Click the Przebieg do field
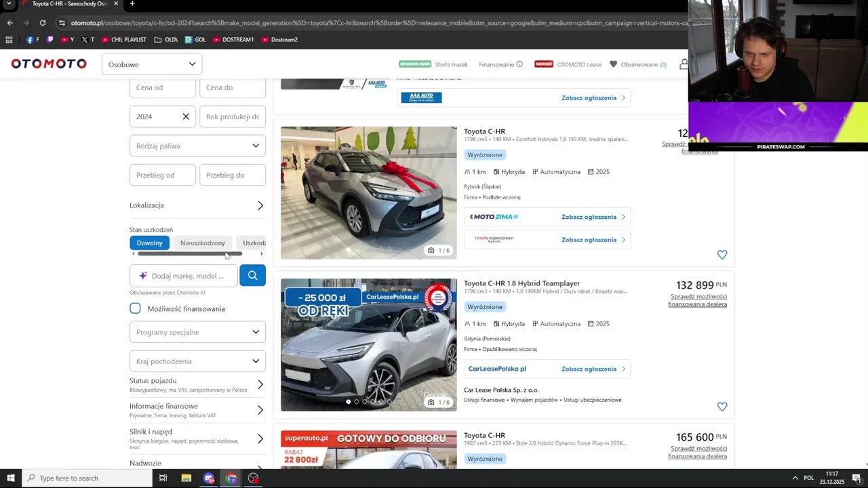The image size is (868, 488). click(233, 175)
